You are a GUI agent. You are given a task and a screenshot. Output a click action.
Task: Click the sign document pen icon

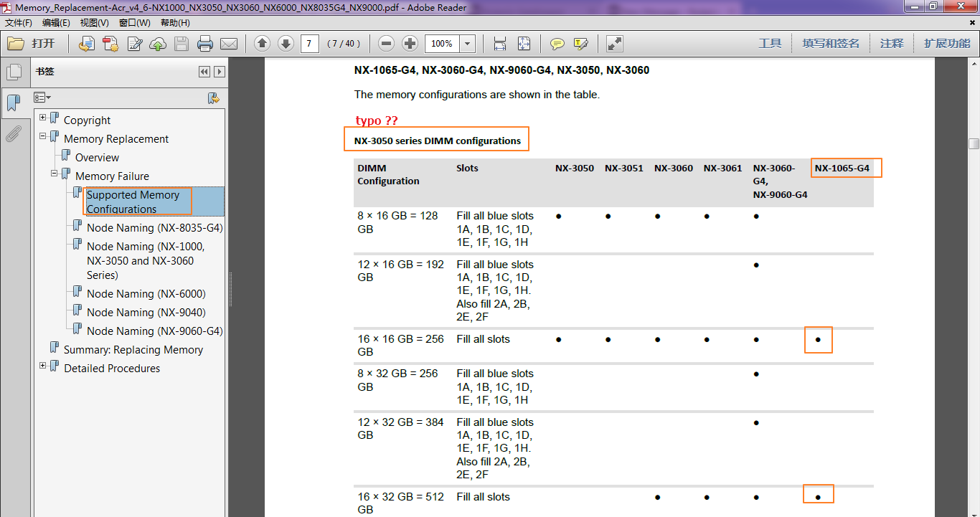pyautogui.click(x=134, y=44)
